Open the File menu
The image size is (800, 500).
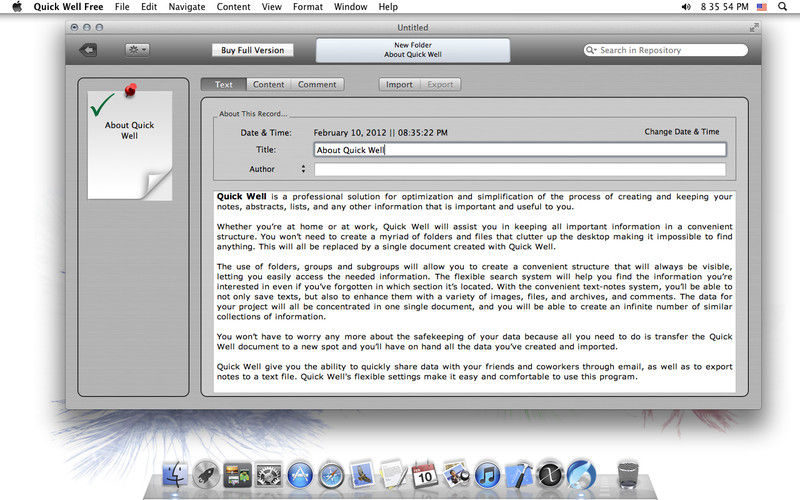point(122,7)
